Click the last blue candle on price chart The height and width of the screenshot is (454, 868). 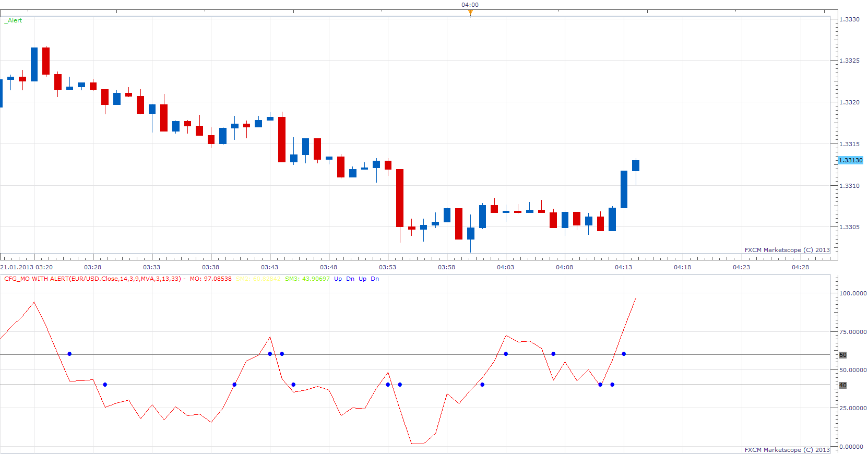[636, 165]
